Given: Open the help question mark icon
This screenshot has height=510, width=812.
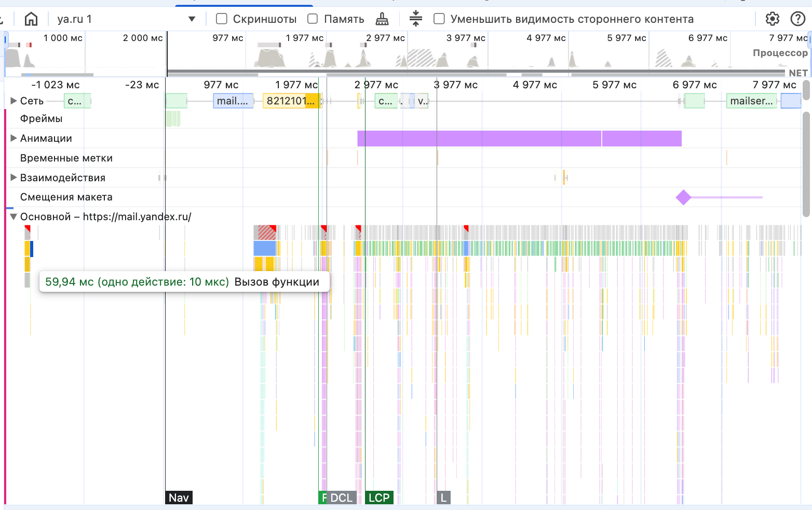Looking at the screenshot, I should point(797,19).
